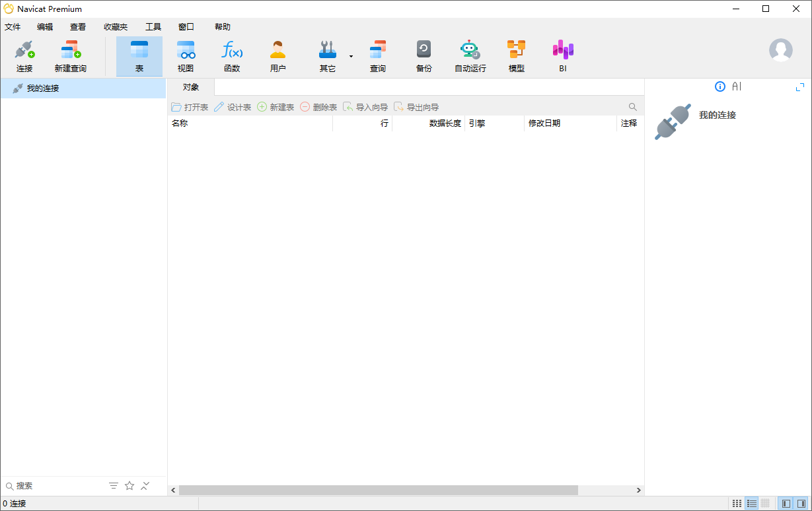
Task: Expand the 其它 (Others) dropdown arrow
Action: [x=351, y=57]
